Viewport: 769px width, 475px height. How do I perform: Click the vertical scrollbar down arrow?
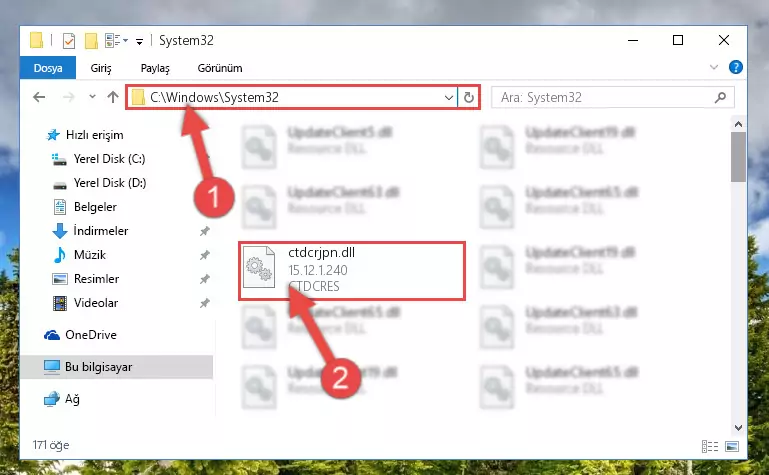[x=738, y=427]
